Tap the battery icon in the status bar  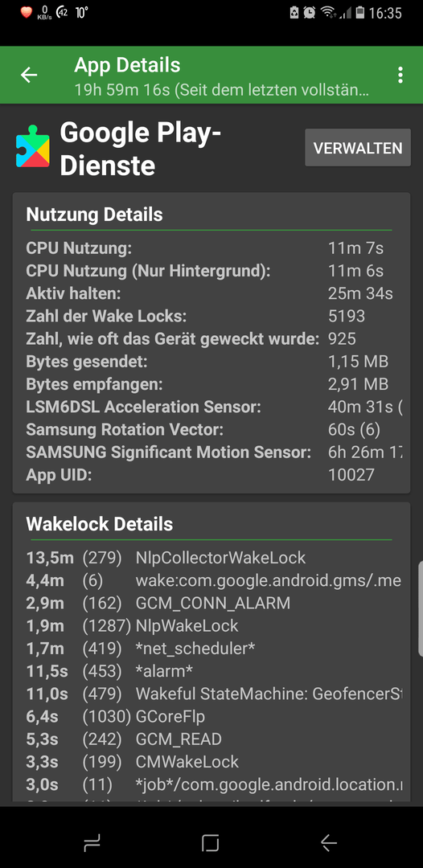click(x=360, y=12)
